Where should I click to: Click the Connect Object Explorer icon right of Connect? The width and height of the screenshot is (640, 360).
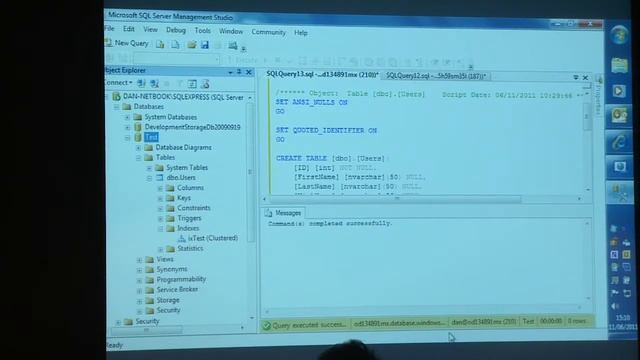point(142,84)
